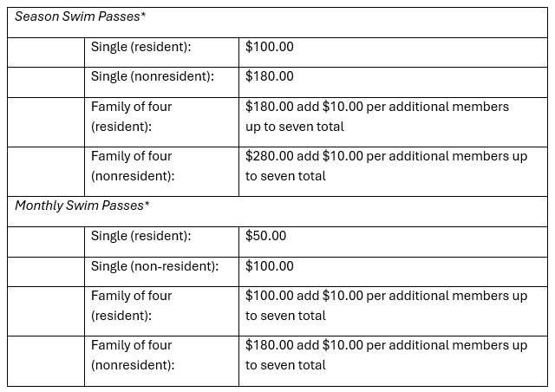Click the $180.00 season single nonresident price
This screenshot has height=392, width=555.
click(270, 76)
